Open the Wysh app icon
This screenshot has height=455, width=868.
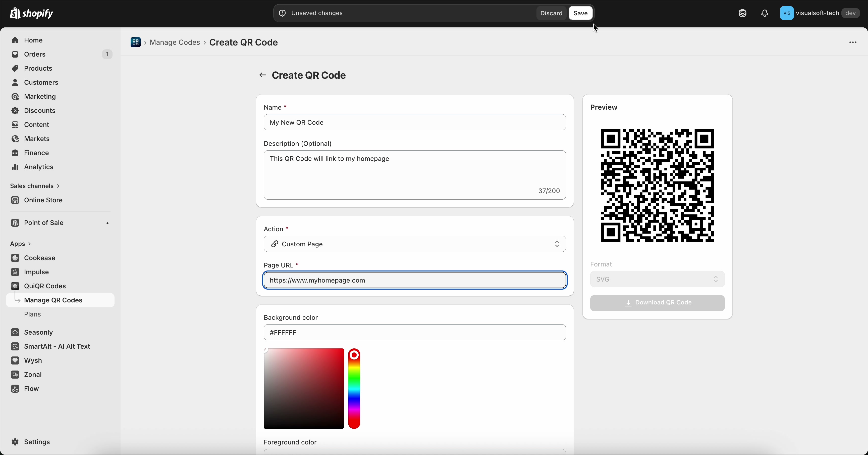(15, 360)
